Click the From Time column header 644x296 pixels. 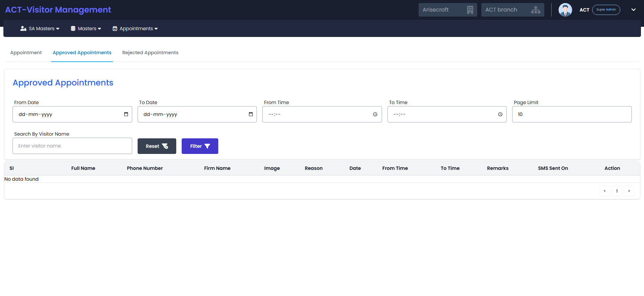coord(395,168)
